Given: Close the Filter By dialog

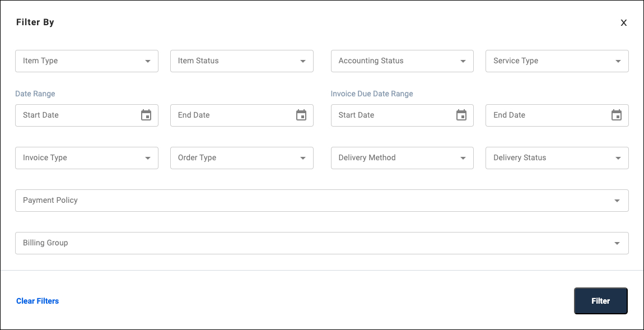Looking at the screenshot, I should pos(623,23).
